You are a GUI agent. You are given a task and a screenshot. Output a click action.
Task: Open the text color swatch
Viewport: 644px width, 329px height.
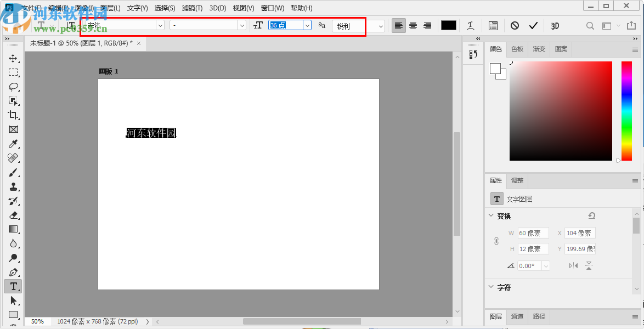(448, 25)
